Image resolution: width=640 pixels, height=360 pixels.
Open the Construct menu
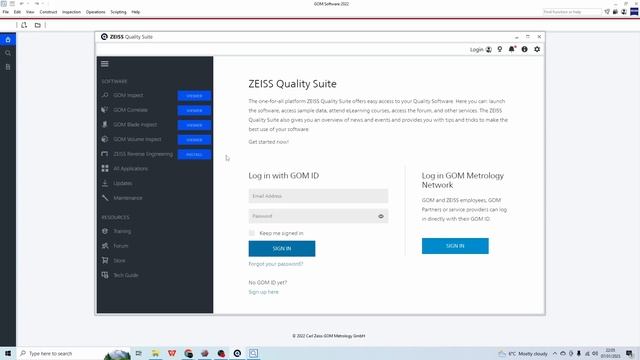(x=48, y=12)
